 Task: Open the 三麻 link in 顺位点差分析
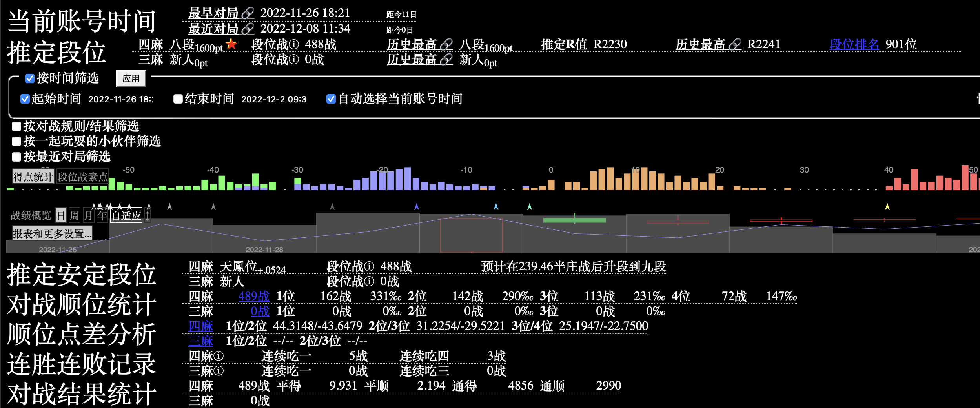(201, 341)
